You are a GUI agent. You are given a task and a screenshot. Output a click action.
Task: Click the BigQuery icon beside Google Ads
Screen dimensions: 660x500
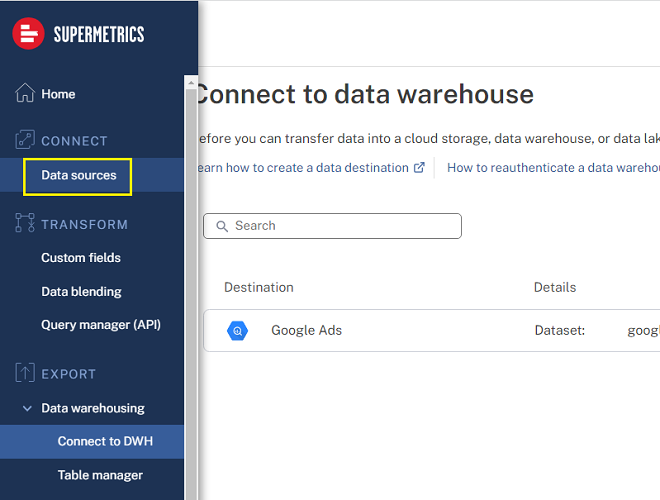click(237, 331)
